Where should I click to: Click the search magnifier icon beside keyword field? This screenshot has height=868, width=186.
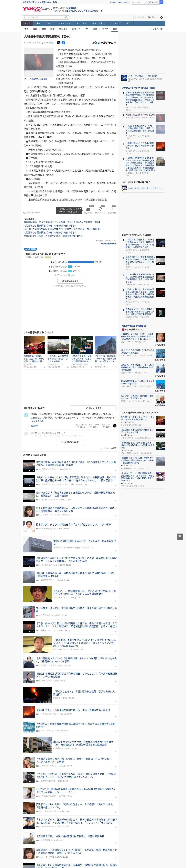66,18
